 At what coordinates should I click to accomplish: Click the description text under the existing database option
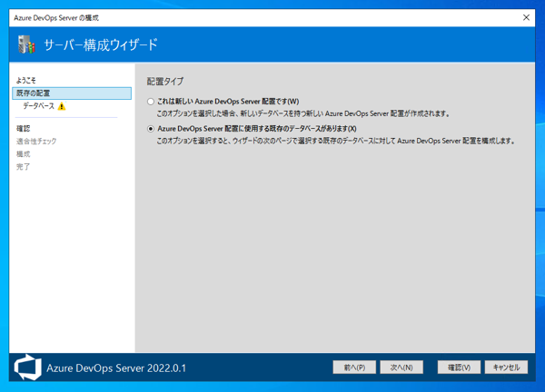336,141
